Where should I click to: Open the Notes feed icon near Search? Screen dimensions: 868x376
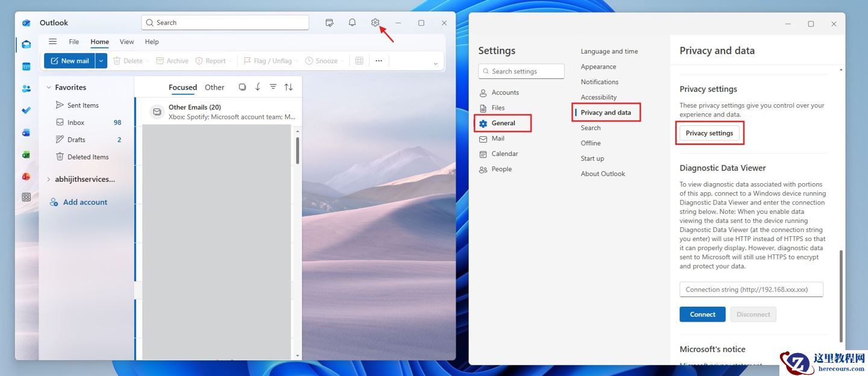tap(330, 22)
